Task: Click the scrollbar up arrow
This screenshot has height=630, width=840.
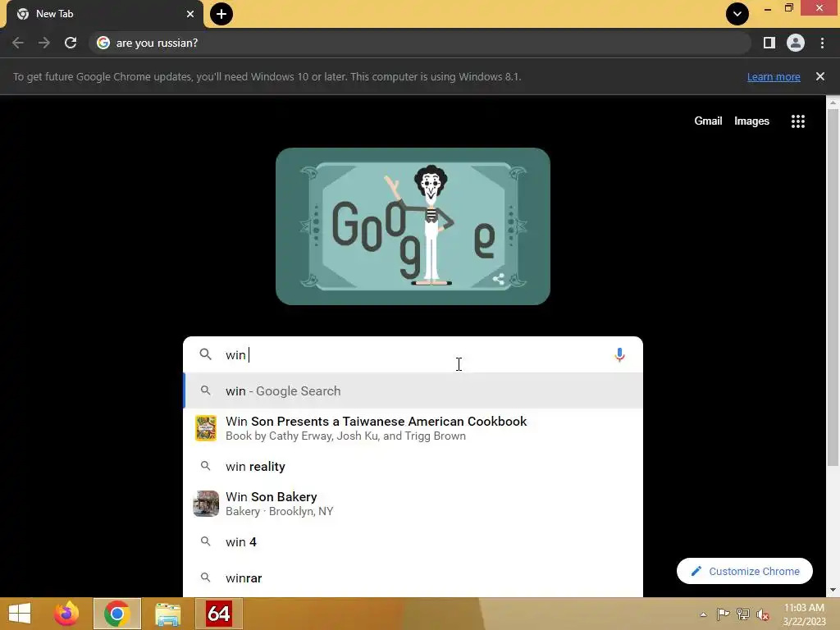Action: tap(833, 102)
